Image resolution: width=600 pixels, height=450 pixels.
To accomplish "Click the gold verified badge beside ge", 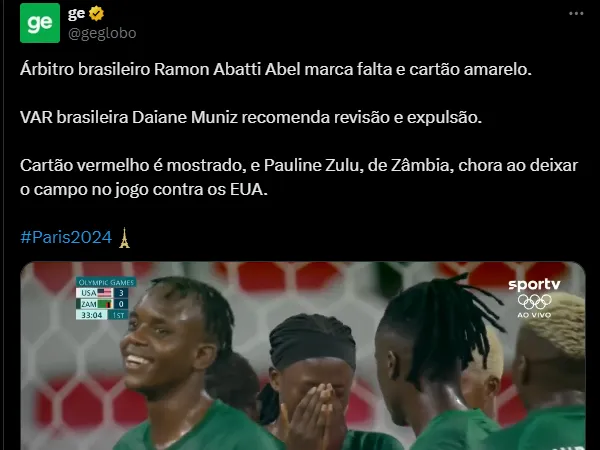I will [x=96, y=13].
